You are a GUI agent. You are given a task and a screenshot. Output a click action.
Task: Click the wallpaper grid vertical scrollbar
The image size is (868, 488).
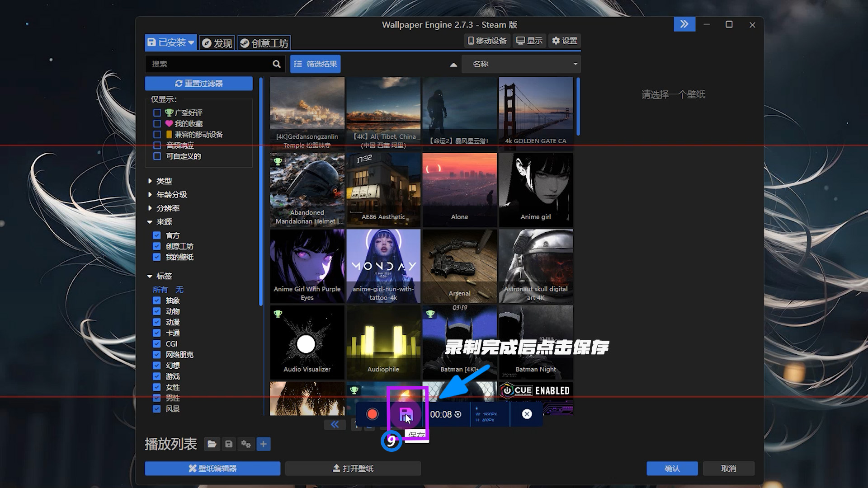(578, 107)
